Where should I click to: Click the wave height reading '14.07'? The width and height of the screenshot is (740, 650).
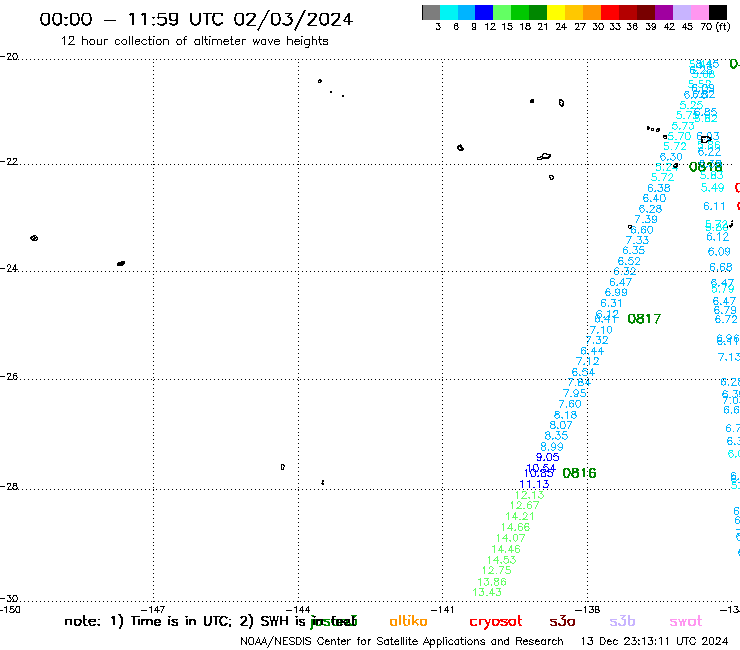click(x=511, y=538)
